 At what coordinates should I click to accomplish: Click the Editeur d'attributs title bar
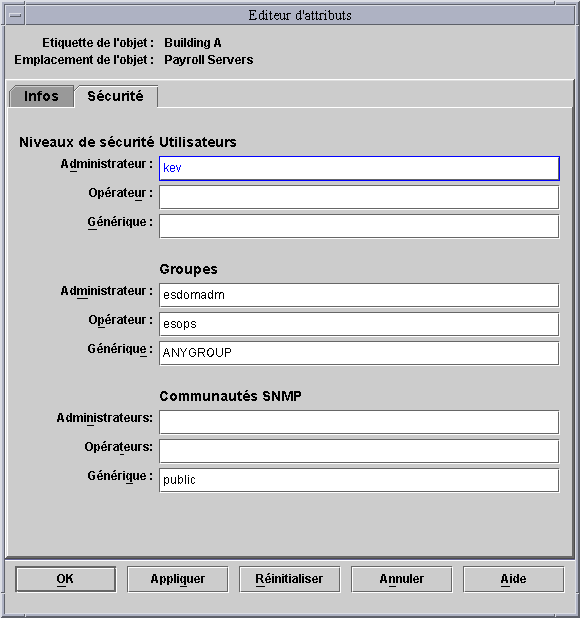point(300,15)
